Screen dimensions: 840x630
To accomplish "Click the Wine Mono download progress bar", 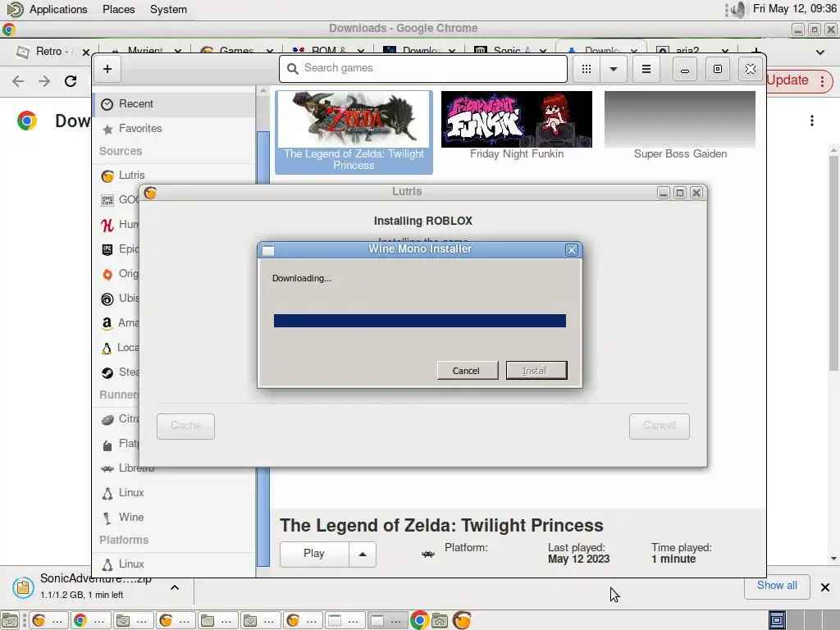I will [x=419, y=321].
